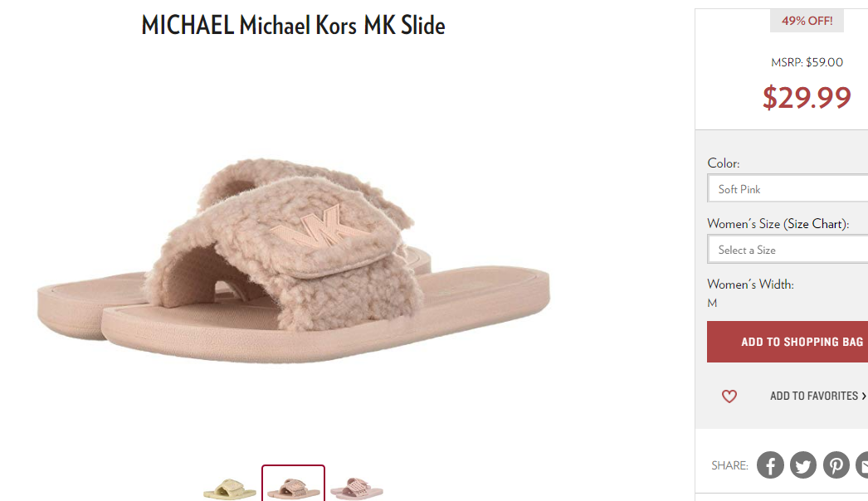Share product on Facebook
Viewport: 868px width, 501px height.
(x=770, y=465)
